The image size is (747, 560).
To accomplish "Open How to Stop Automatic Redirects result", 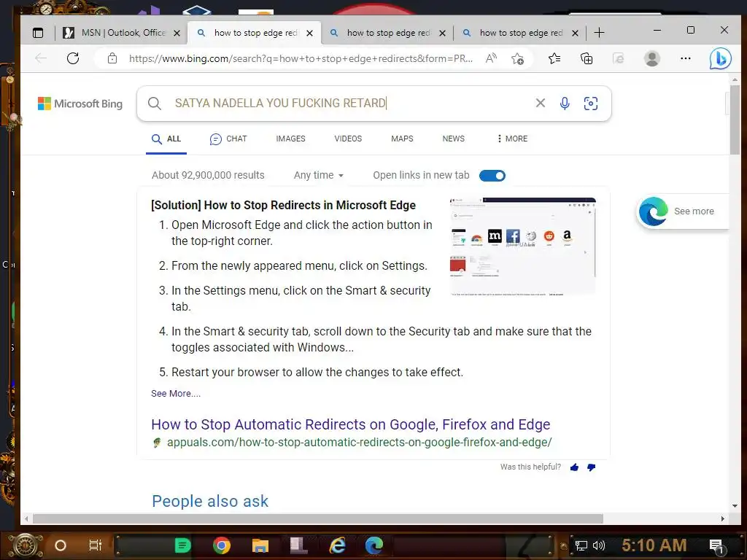I will click(x=351, y=424).
